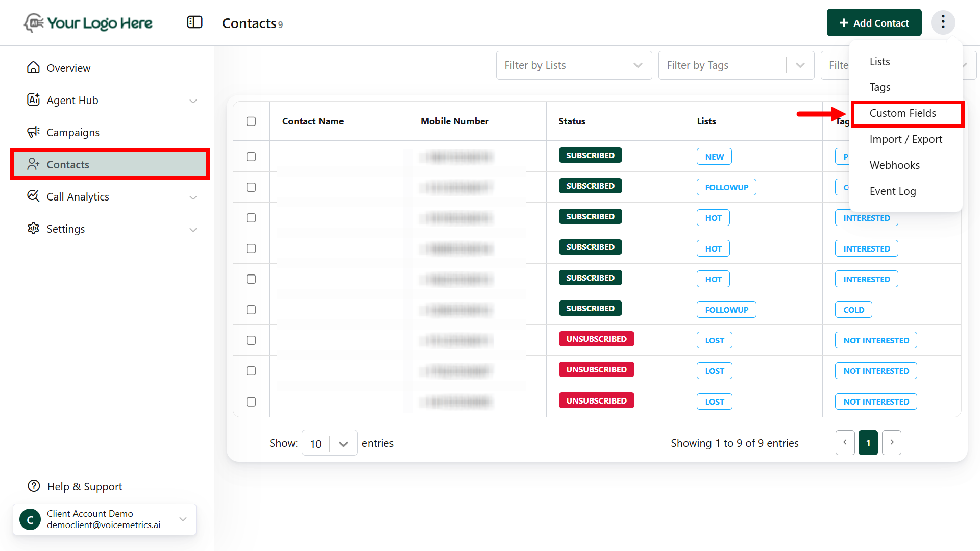Screen dimensions: 980x551
Task: Collapse the sidebar panel icon
Action: coord(194,22)
